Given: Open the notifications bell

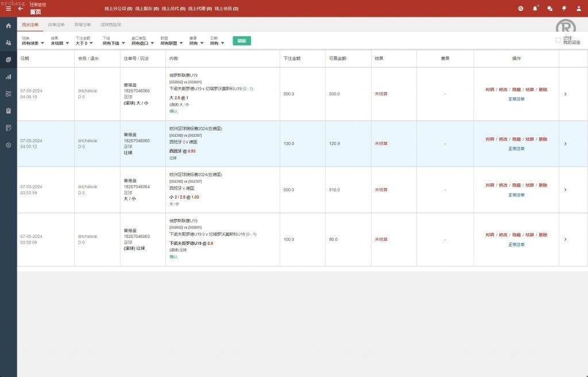Looking at the screenshot, I should 535,9.
